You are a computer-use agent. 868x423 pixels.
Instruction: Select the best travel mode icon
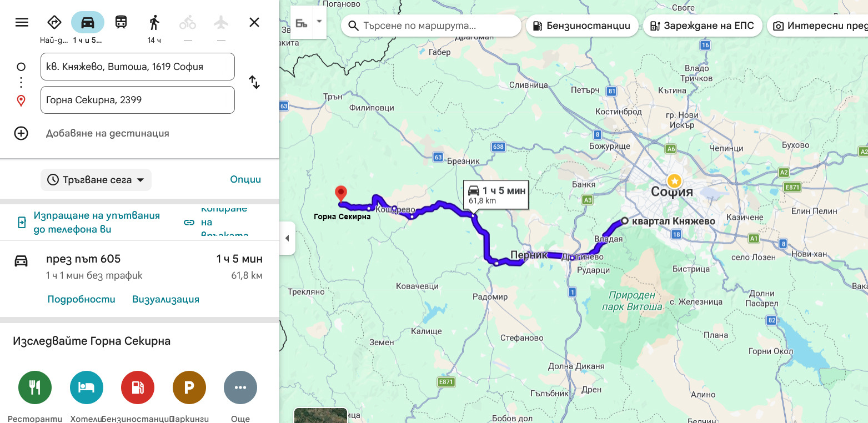54,22
